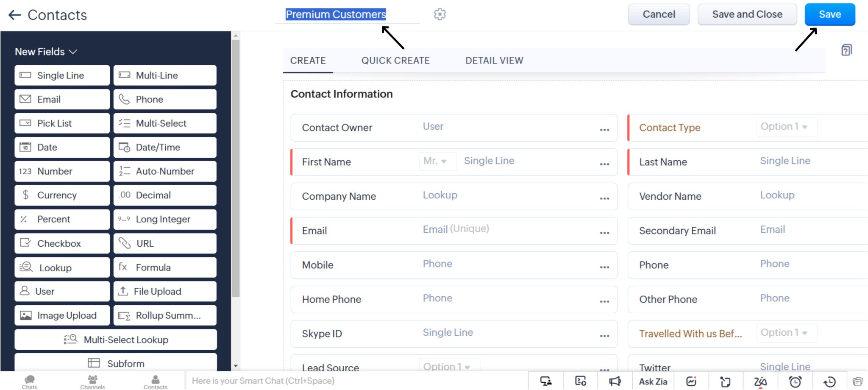This screenshot has height=390, width=868.
Task: Select the Checkbox field type
Action: coord(62,243)
